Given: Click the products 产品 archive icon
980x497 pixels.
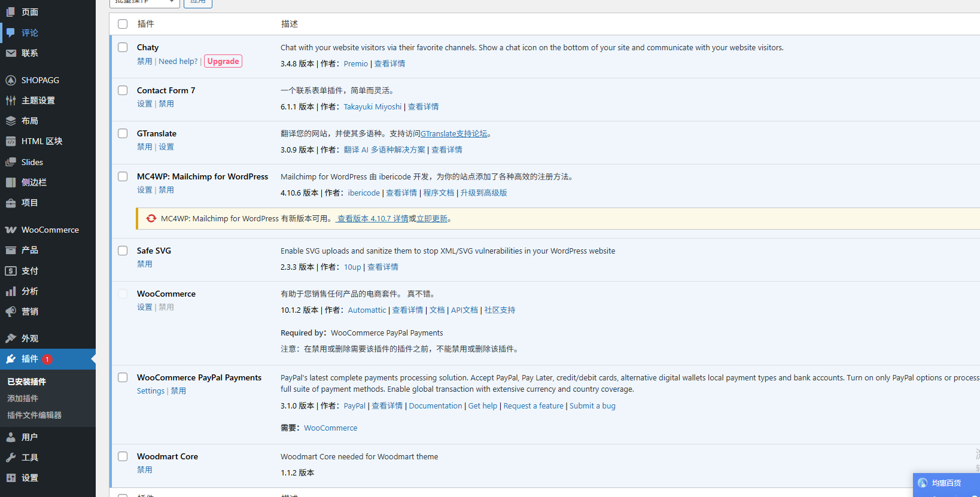Looking at the screenshot, I should tap(11, 250).
